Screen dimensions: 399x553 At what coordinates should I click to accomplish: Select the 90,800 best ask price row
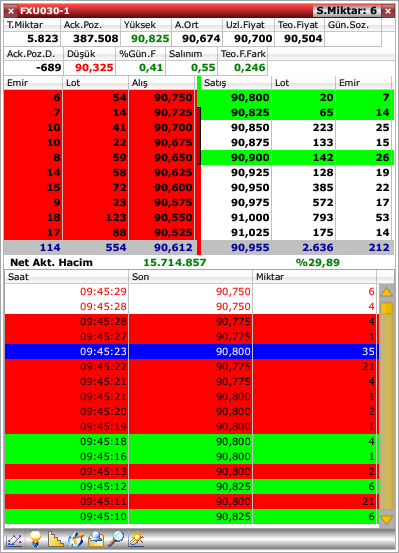coord(297,98)
